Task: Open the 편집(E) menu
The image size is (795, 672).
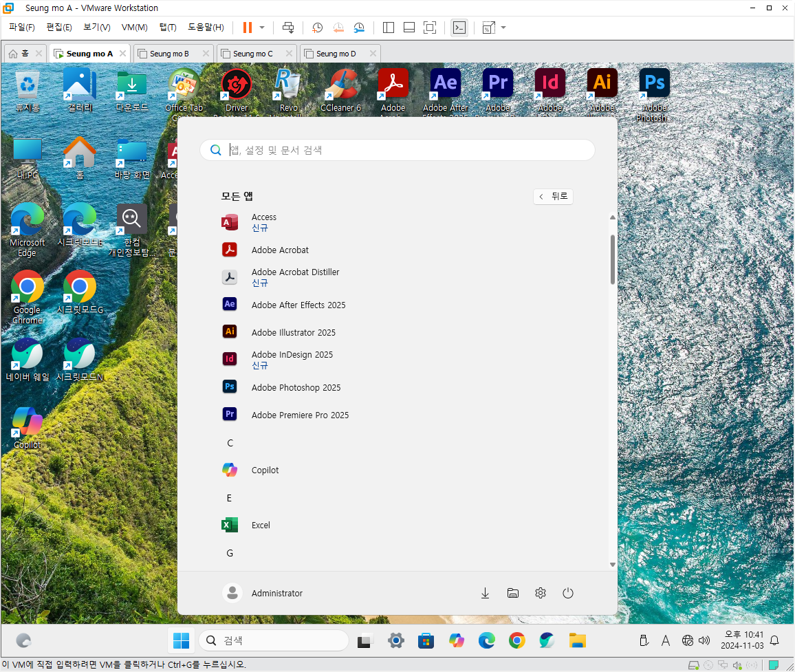Action: pos(59,28)
